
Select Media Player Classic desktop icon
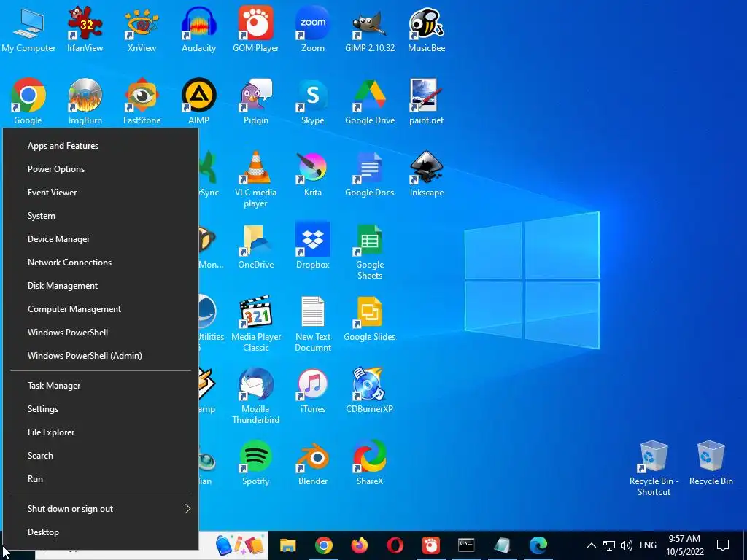click(x=256, y=324)
